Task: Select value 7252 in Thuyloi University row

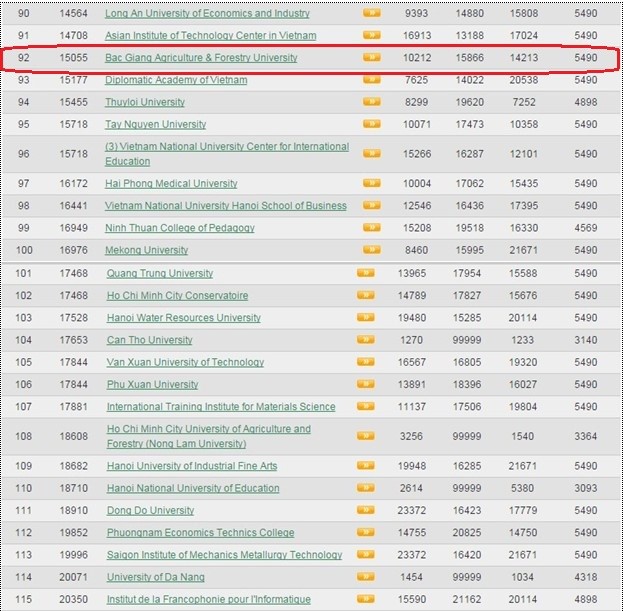Action: tap(524, 102)
